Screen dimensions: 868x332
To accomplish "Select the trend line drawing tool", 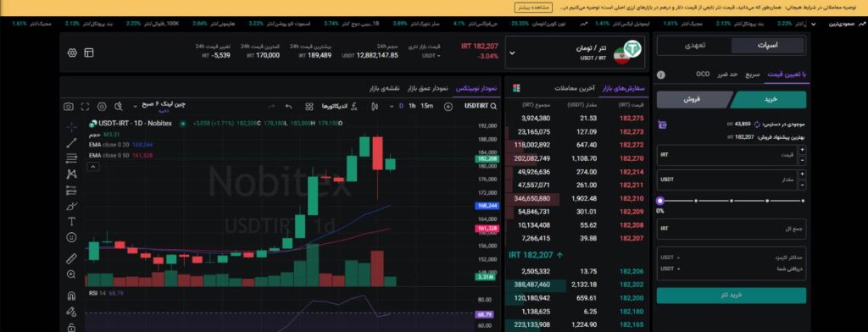I will [x=71, y=143].
